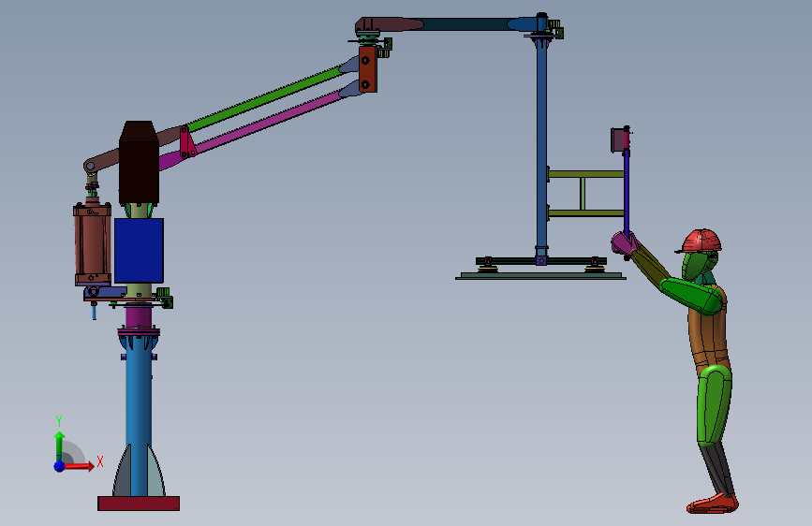This screenshot has height=526, width=812.
Task: Select the small control box atop handle
Action: click(620, 139)
